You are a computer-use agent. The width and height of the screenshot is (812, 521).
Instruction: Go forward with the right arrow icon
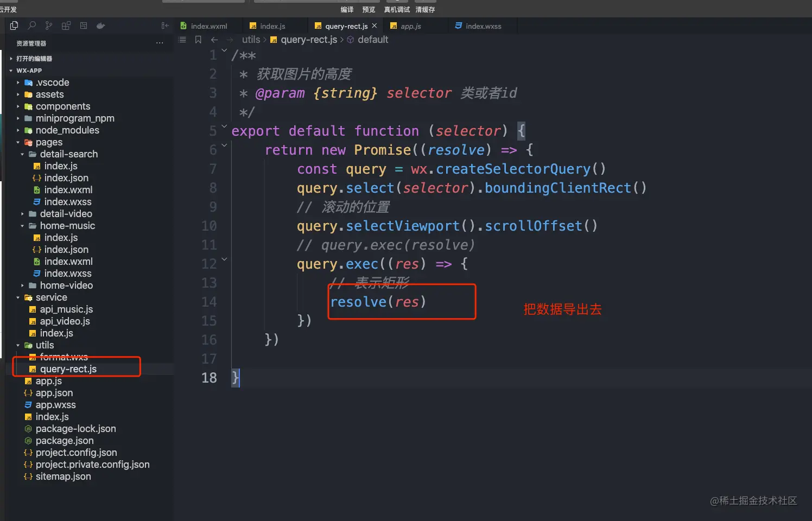230,40
